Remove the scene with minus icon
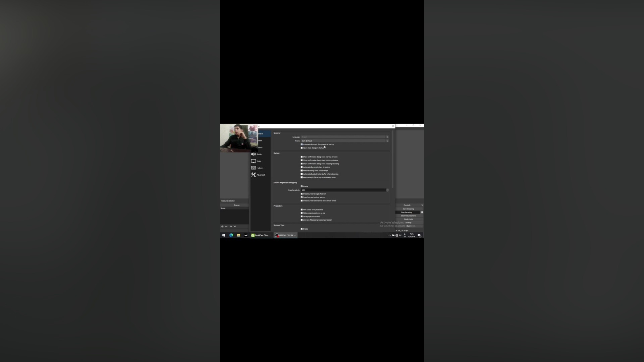Screen dimensions: 644x362 point(226,227)
